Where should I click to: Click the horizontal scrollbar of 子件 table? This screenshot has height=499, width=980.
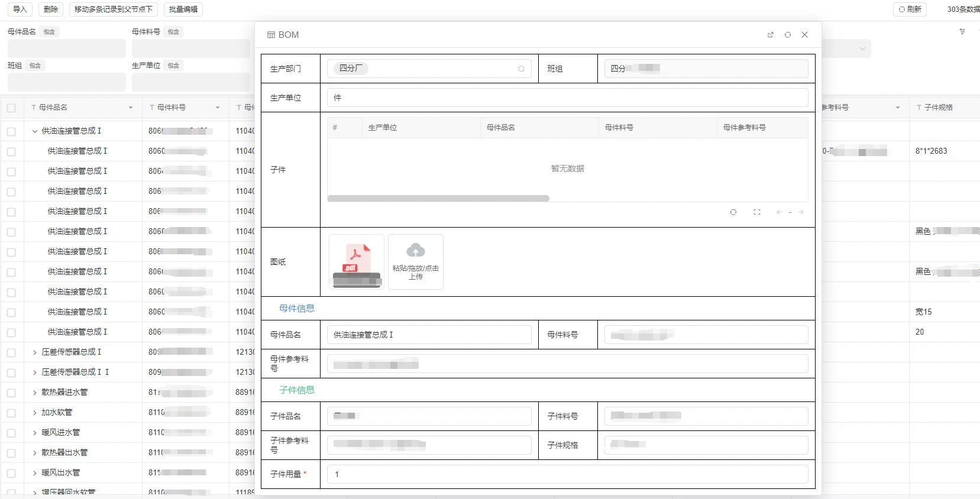438,199
